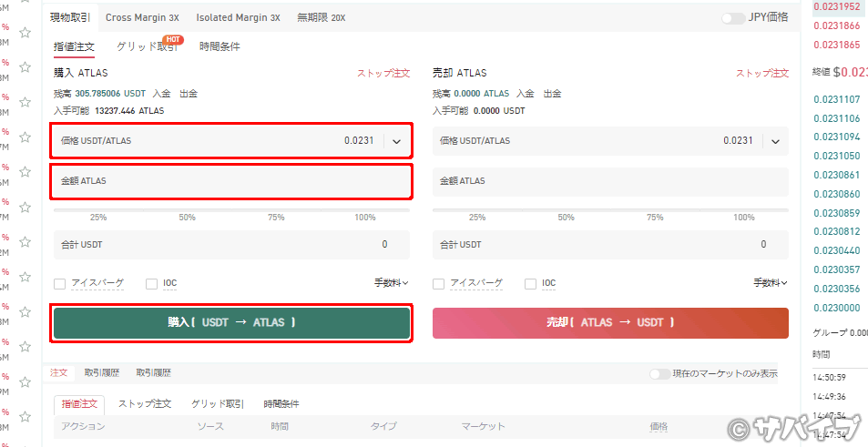Image resolution: width=868 pixels, height=447 pixels.
Task: Click order book price 0.0231866
Action: point(836,26)
